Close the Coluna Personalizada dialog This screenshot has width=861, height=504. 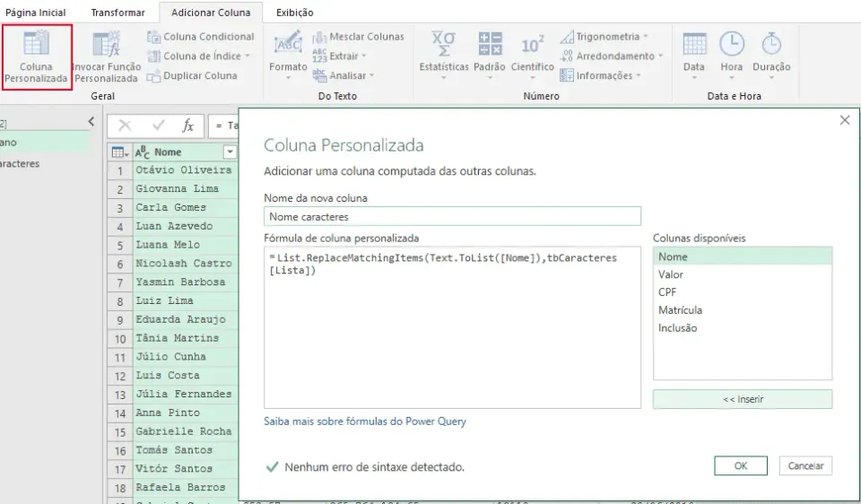[845, 120]
